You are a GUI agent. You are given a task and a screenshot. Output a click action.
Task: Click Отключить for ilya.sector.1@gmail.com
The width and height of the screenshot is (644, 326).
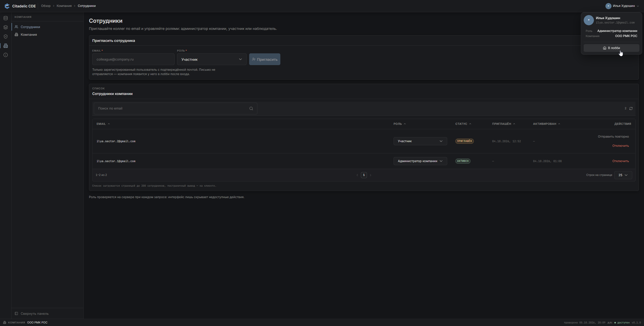click(620, 161)
